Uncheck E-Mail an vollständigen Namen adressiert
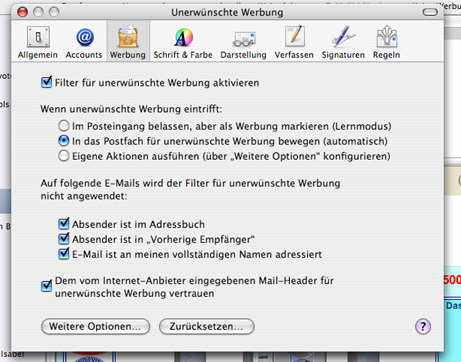This screenshot has height=362, width=461. point(64,254)
